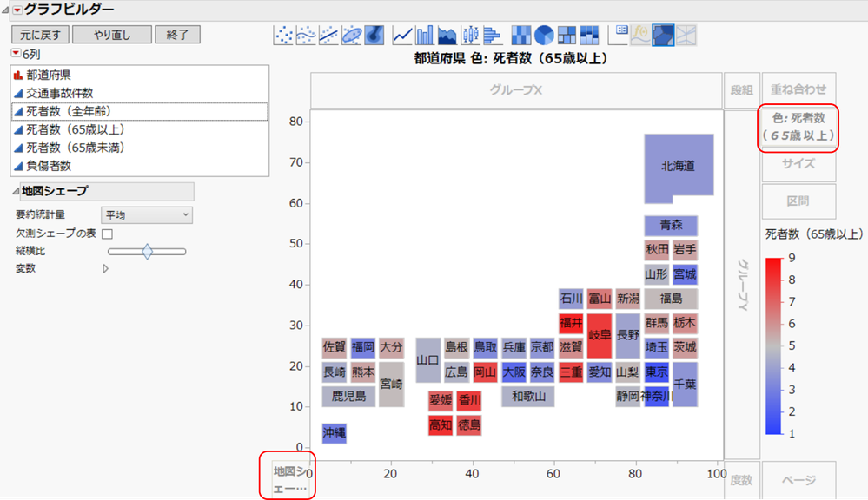Select the 都道府県 column

click(140, 76)
